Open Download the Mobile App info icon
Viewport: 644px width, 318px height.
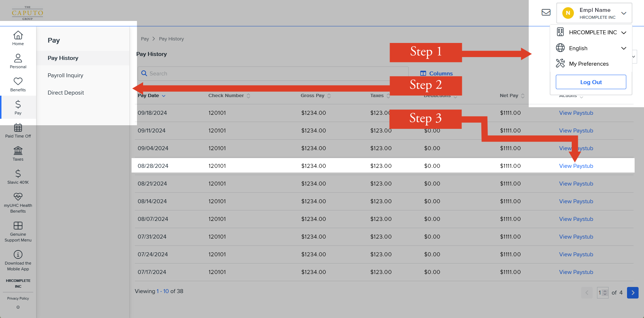[x=18, y=254]
